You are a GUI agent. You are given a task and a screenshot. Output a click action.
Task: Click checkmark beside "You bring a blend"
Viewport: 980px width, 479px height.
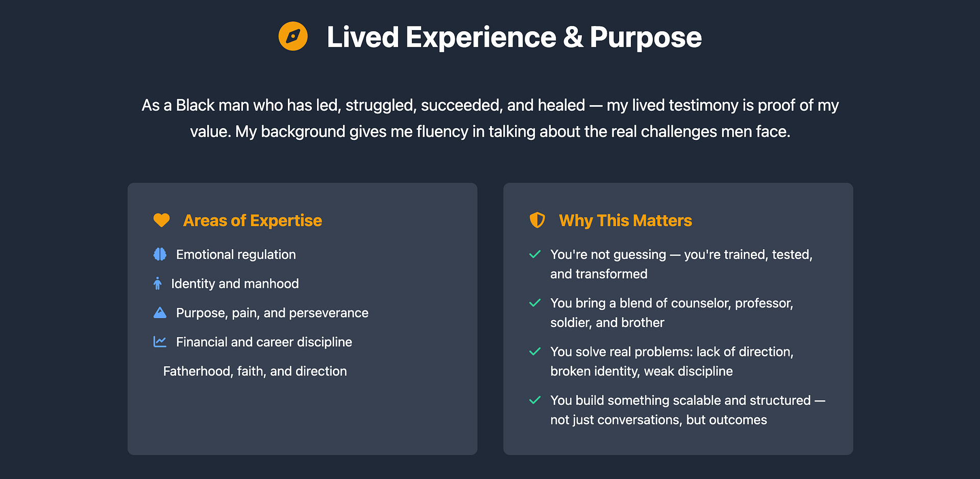(535, 303)
